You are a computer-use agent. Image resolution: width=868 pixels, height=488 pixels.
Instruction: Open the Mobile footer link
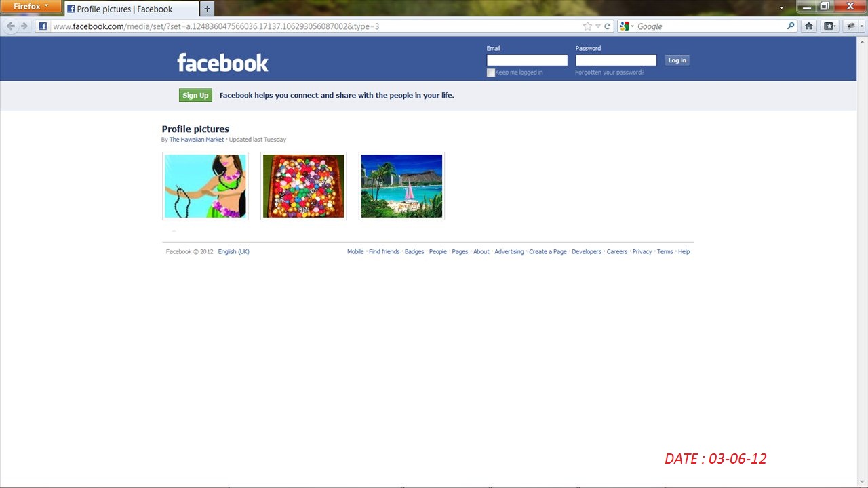tap(355, 252)
